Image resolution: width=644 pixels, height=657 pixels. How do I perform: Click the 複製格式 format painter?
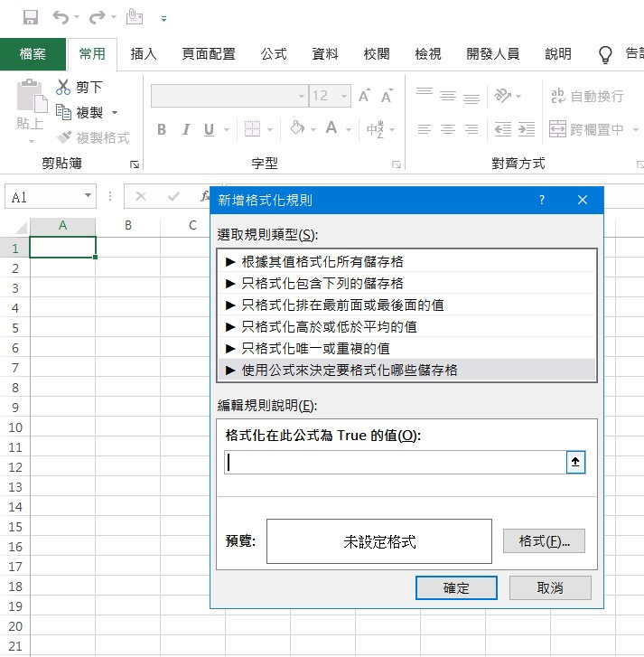click(94, 137)
